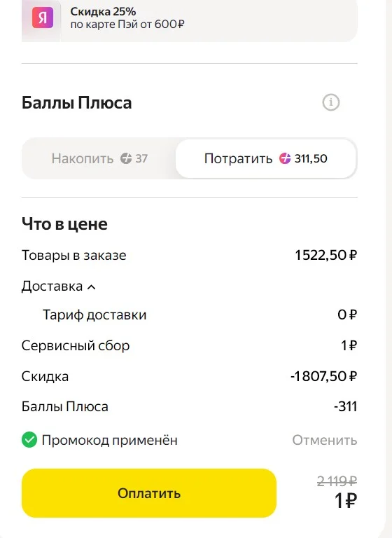The image size is (392, 538).
Task: Select the Потратить points option
Action: [x=266, y=158]
